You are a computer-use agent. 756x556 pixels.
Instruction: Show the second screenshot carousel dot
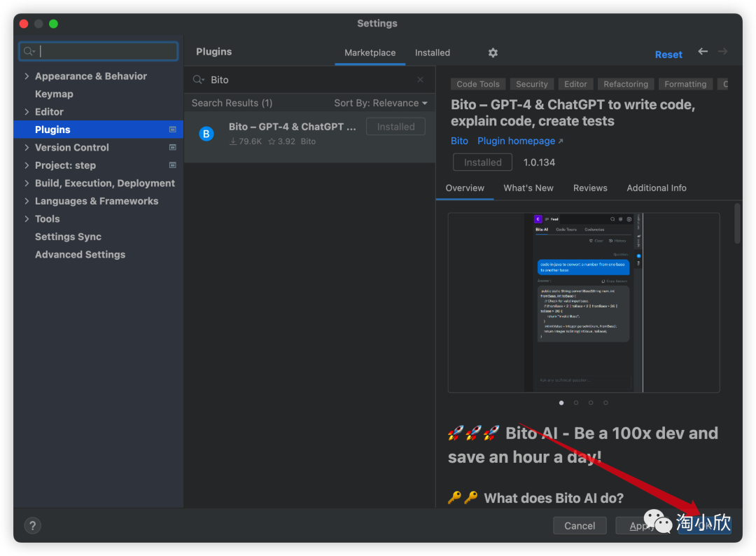point(575,403)
